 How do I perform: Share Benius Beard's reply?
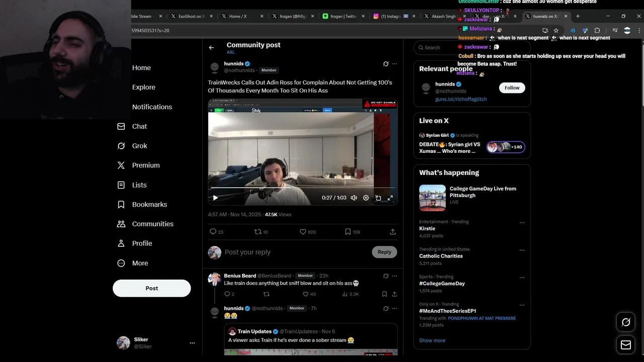394,294
